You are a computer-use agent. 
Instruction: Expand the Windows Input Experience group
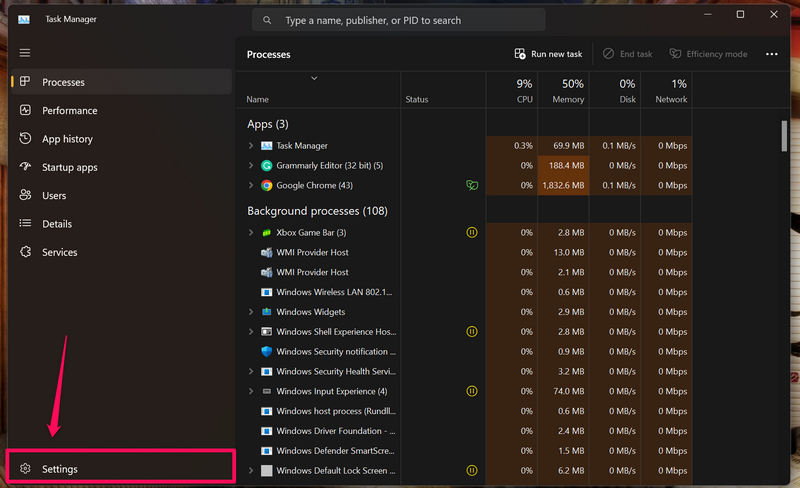(251, 391)
